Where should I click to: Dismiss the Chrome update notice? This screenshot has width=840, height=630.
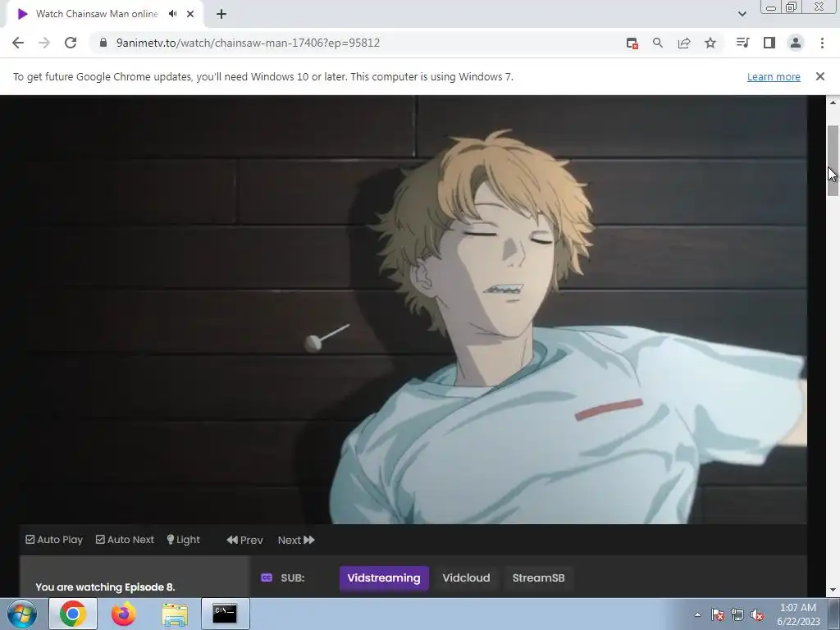[820, 76]
